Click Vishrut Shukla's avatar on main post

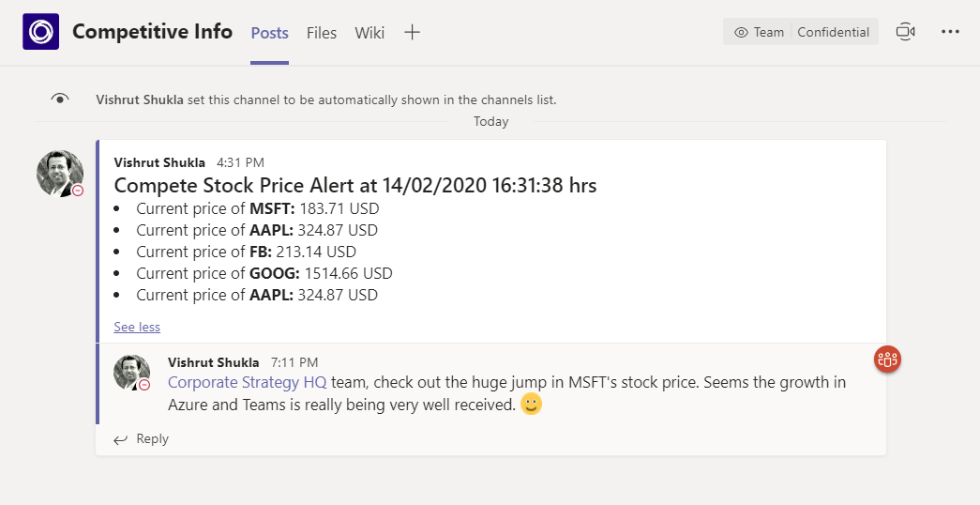(60, 173)
